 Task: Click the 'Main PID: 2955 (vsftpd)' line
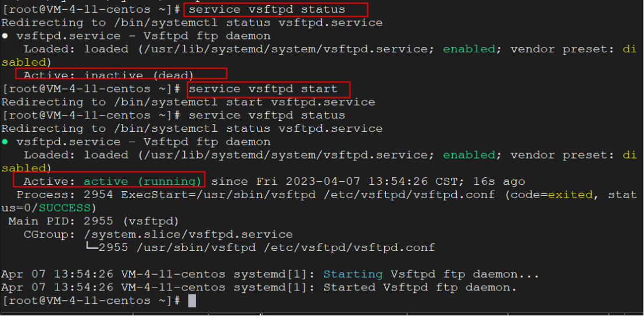[x=94, y=221]
